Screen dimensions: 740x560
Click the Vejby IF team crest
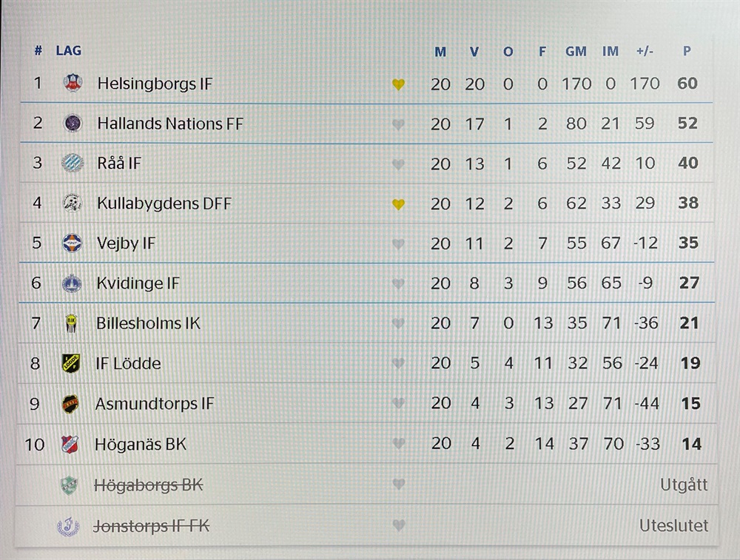[73, 243]
